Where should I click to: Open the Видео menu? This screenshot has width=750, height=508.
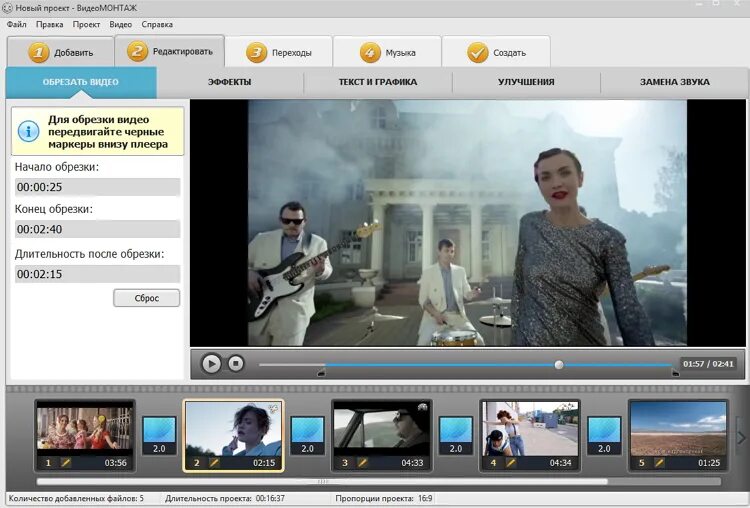[121, 24]
